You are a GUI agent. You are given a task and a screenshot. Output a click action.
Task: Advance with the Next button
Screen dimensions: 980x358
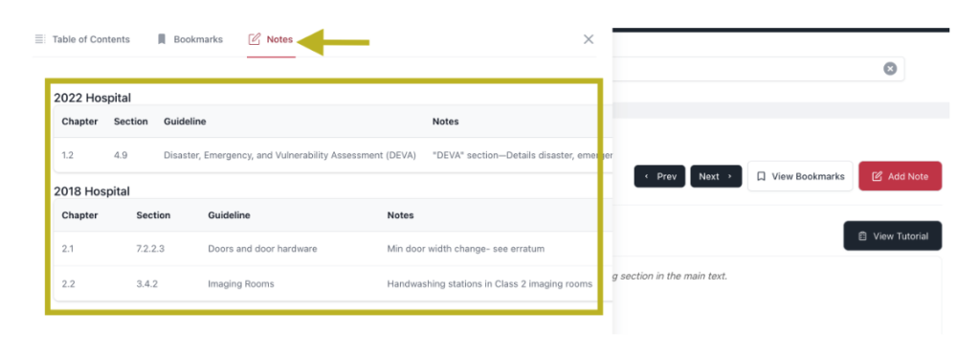[x=716, y=176]
